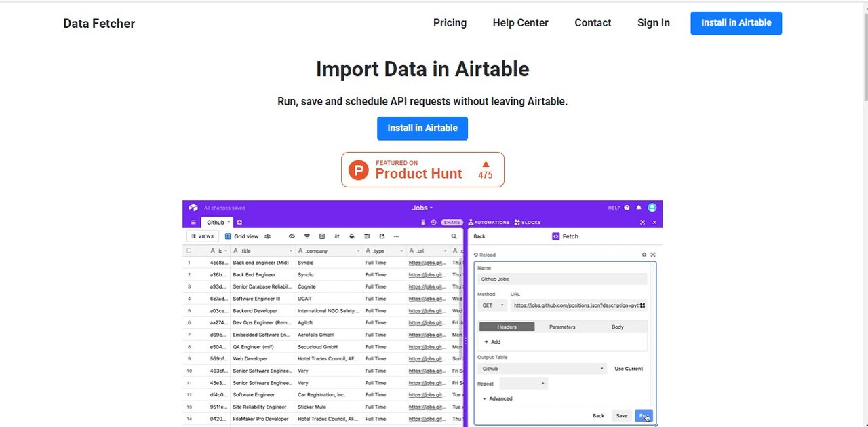Expand the Advanced section
The height and width of the screenshot is (427, 868).
click(497, 398)
